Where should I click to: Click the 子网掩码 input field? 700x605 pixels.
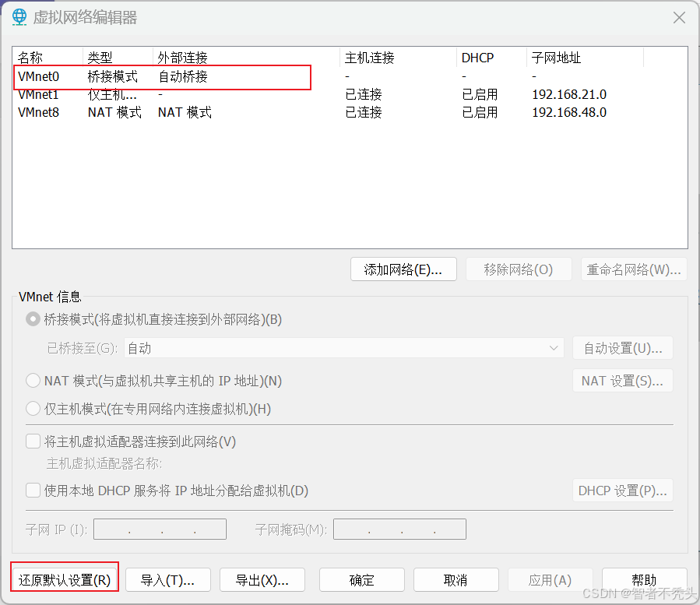[x=399, y=529]
